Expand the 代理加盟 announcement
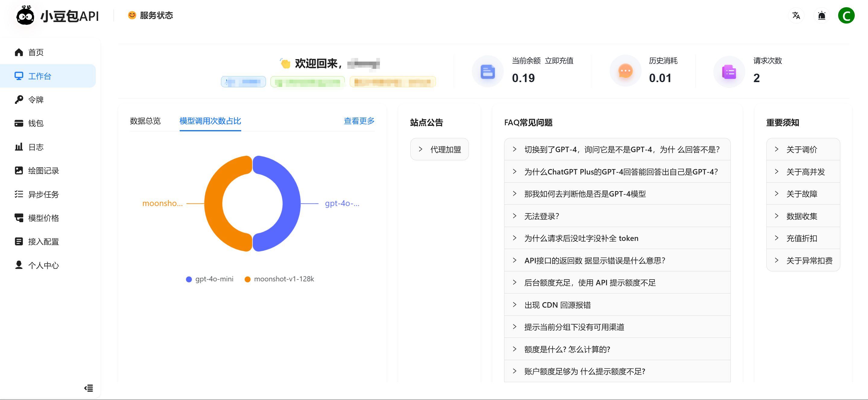868x400 pixels. pos(439,149)
